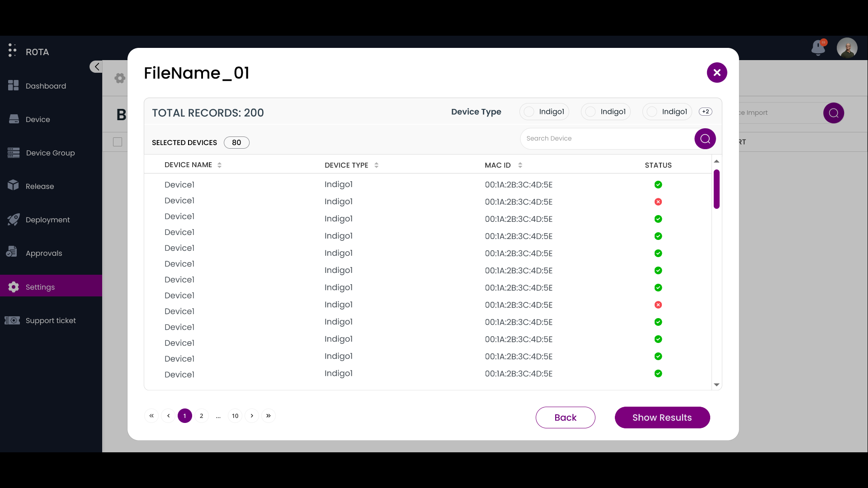
Task: Open Deployment rocket icon in sidebar
Action: tap(14, 220)
